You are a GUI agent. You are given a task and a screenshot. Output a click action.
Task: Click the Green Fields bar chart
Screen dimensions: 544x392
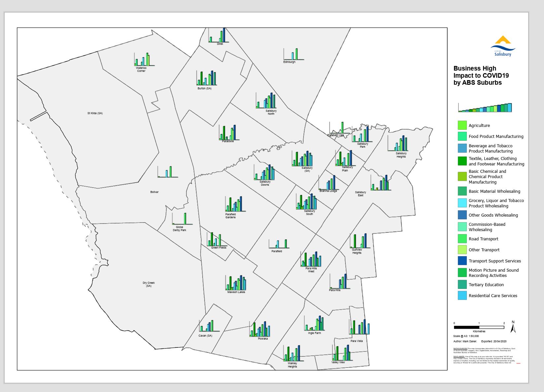[217, 239]
